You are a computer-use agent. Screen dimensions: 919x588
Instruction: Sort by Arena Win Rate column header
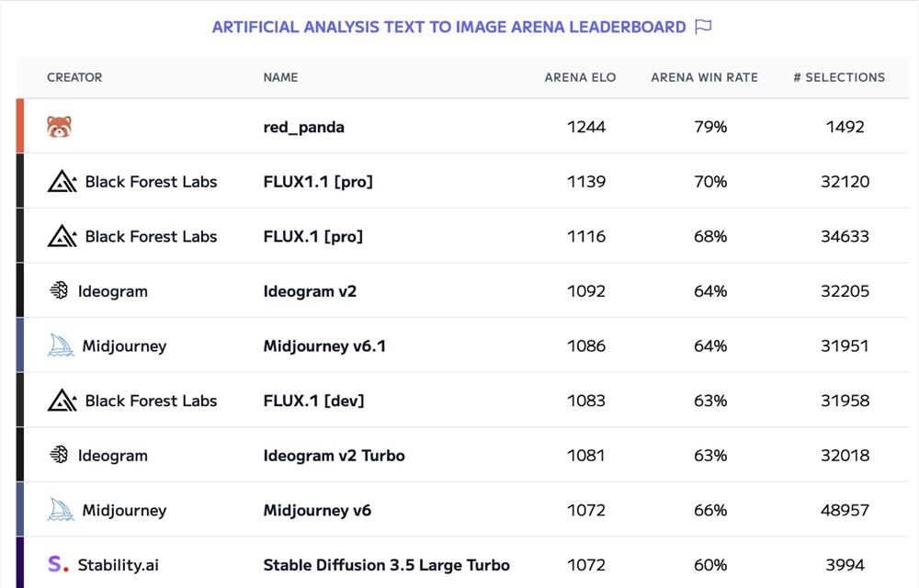point(704,77)
